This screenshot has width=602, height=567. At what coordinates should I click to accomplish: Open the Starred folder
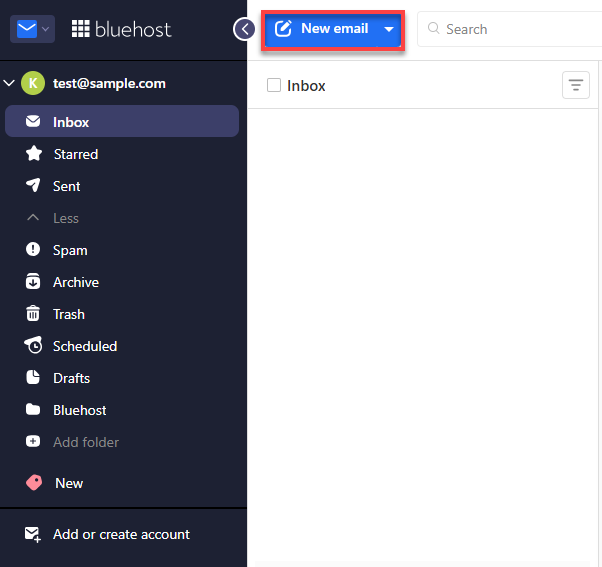pos(76,154)
